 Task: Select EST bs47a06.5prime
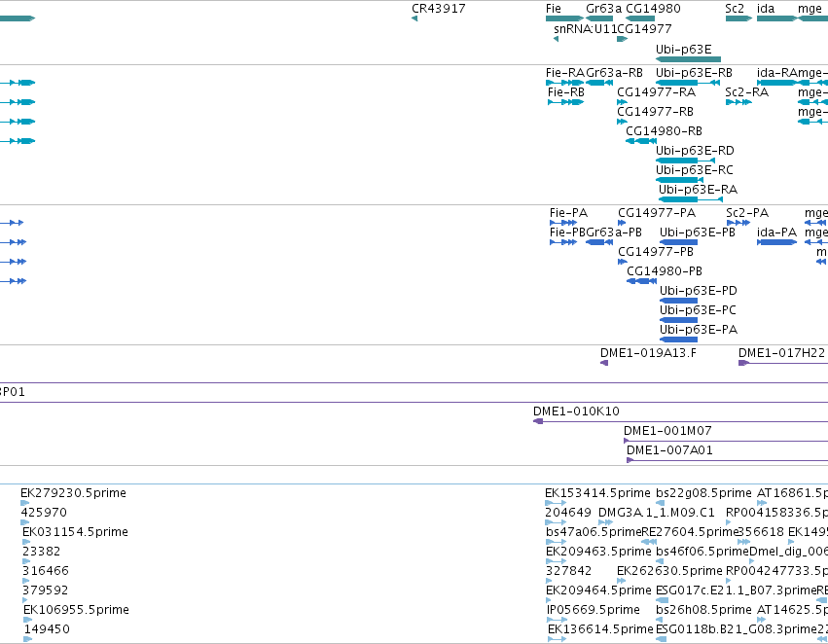coord(593,532)
